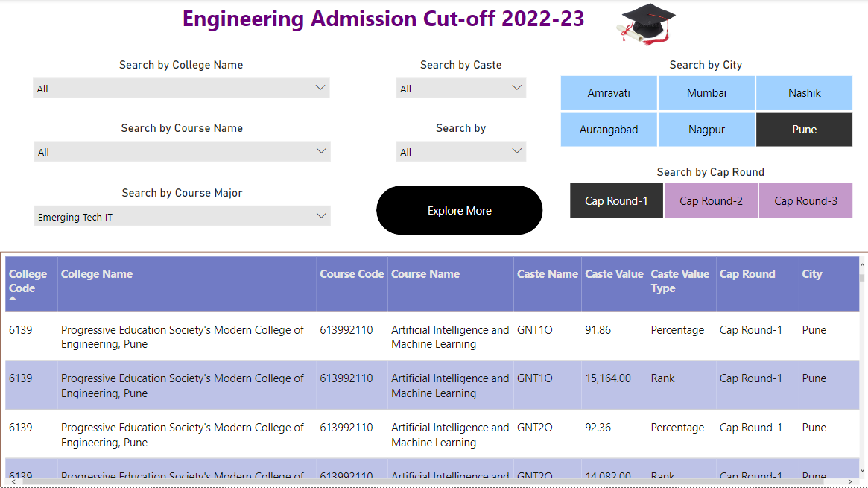Sort table by College Code column
Image resolution: width=868 pixels, height=488 pixels.
(x=30, y=282)
